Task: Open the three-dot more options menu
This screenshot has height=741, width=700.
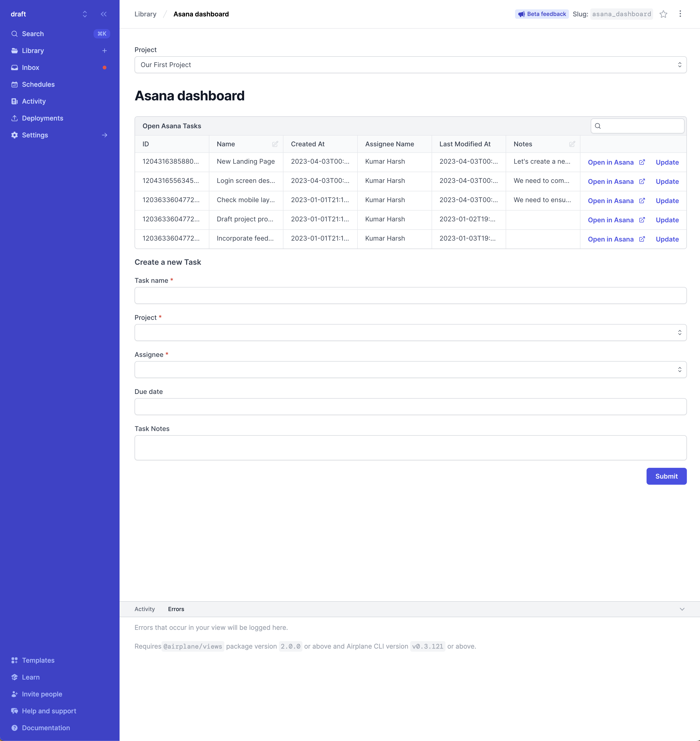Action: pyautogui.click(x=680, y=14)
